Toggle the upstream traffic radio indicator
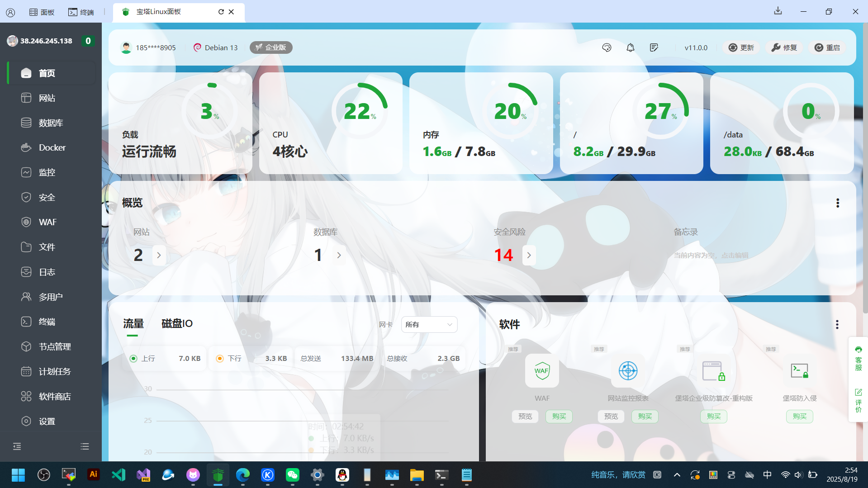The width and height of the screenshot is (868, 488). coord(133,359)
